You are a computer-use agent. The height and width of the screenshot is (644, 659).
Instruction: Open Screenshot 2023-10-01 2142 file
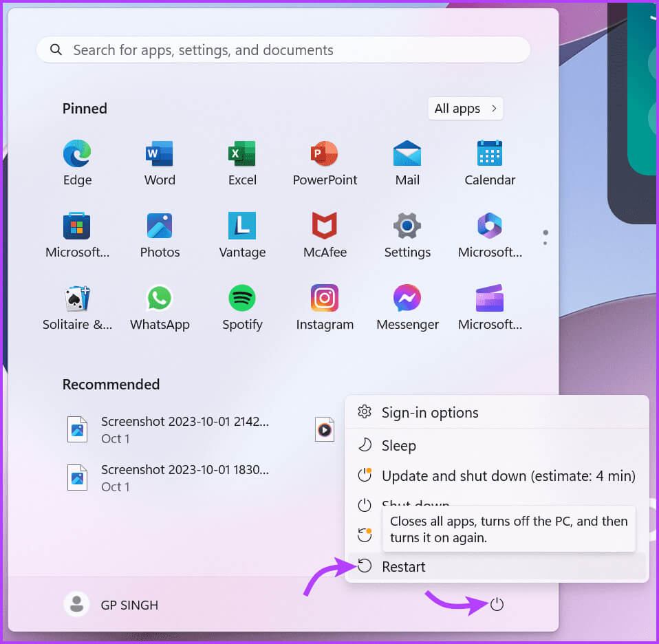click(x=168, y=429)
